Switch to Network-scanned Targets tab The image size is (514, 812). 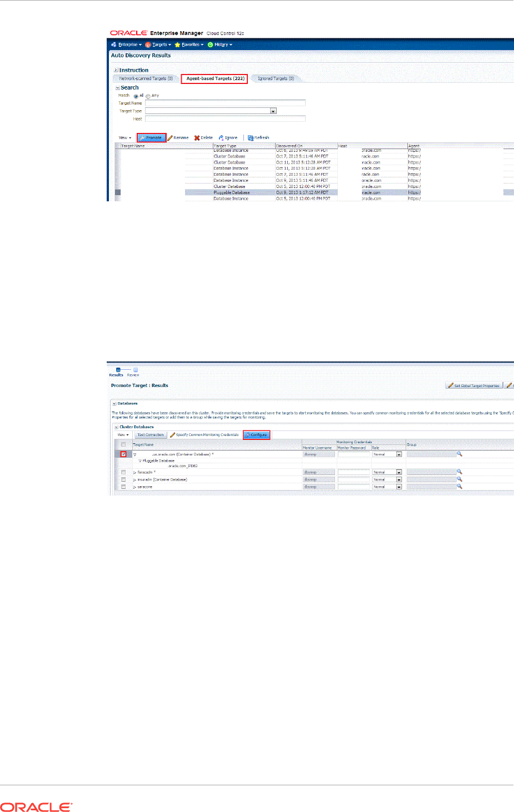pos(146,78)
